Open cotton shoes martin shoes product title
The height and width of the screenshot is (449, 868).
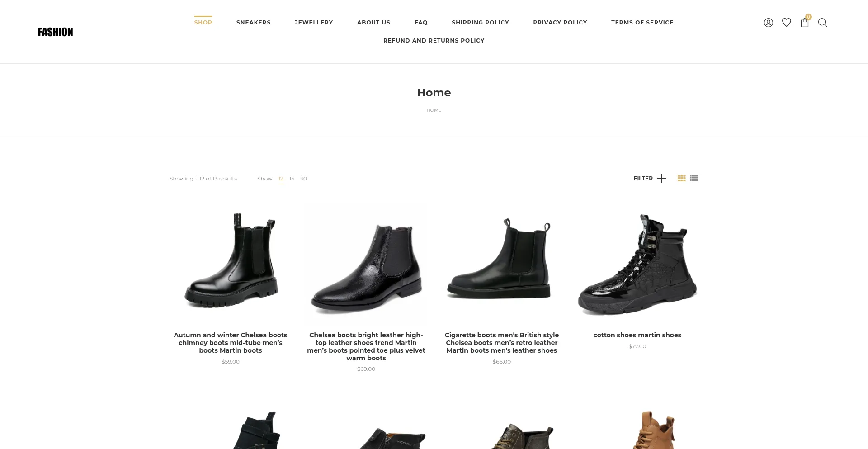point(637,335)
